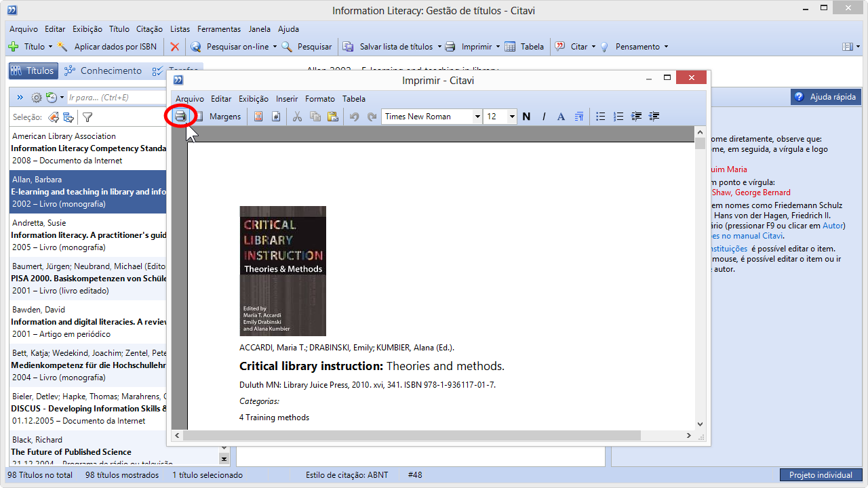Screen dimensions: 868x488
Task: Open Margens settings in print toolbar
Action: click(x=225, y=117)
